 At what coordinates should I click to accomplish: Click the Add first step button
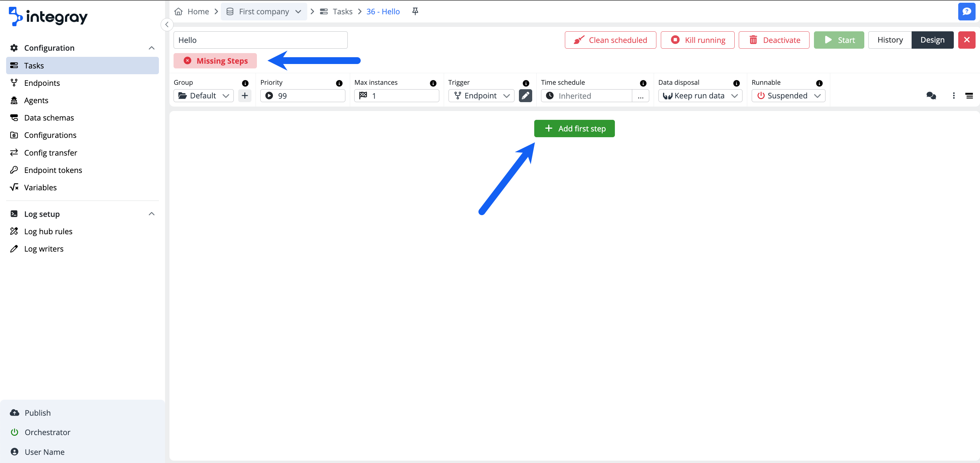tap(574, 128)
